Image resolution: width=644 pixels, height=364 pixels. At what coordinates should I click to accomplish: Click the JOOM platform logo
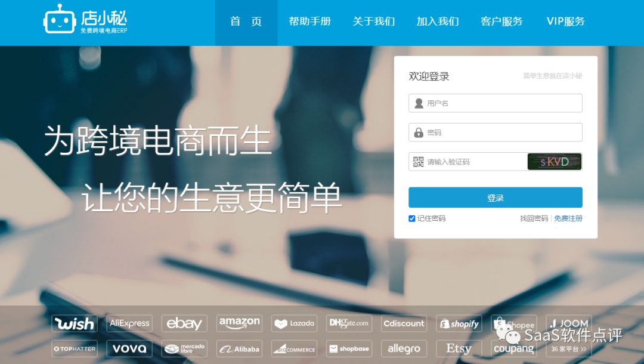point(568,323)
